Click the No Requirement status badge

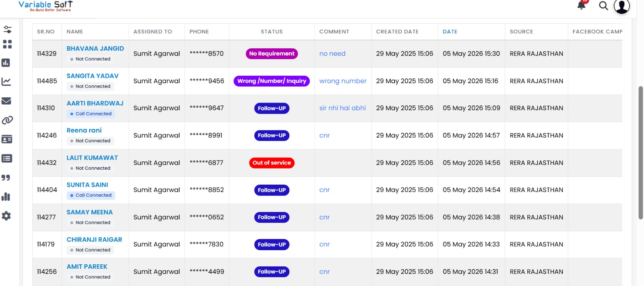pos(272,53)
